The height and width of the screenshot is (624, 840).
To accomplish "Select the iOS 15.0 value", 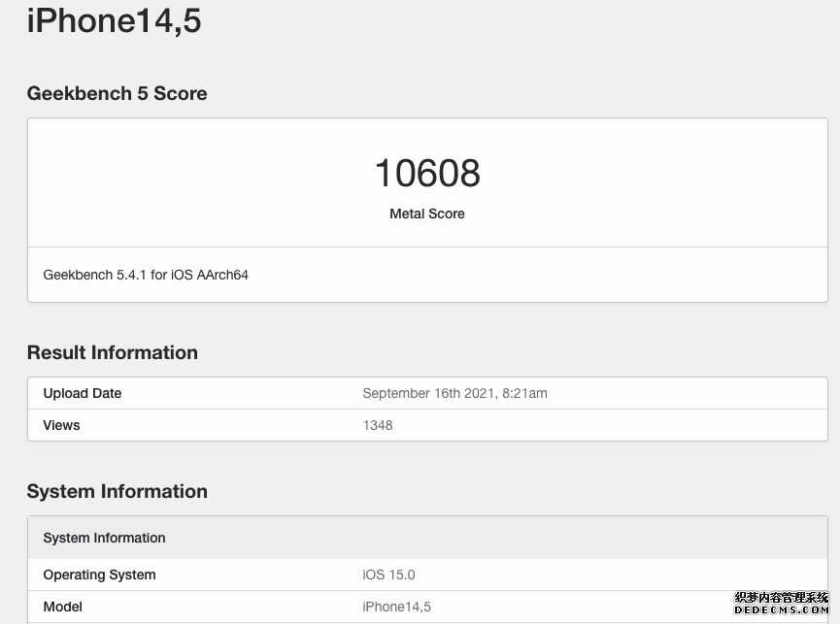I will click(x=389, y=575).
